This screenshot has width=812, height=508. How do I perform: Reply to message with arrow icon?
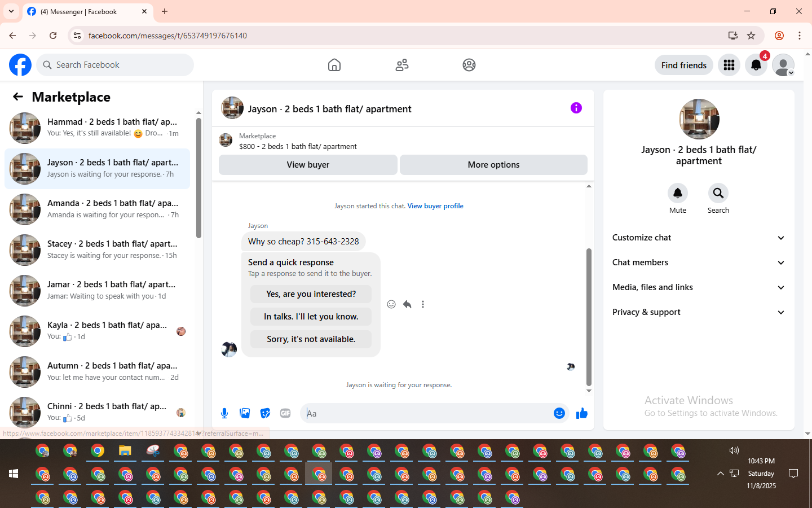click(407, 304)
